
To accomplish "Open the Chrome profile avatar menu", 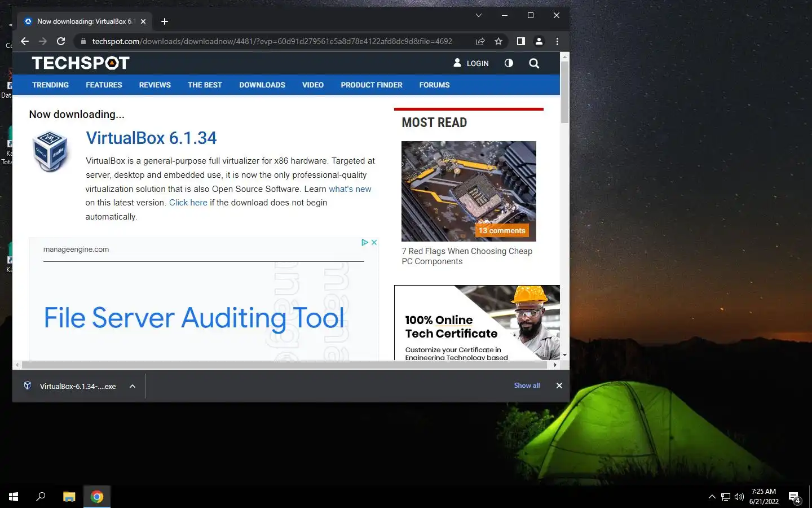I will 539,41.
